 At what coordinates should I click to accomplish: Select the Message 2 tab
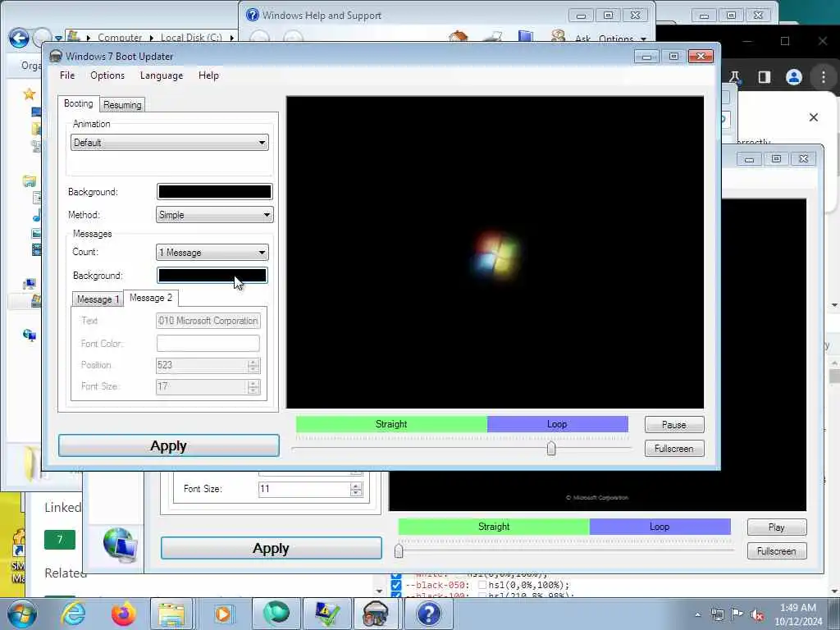coord(151,298)
